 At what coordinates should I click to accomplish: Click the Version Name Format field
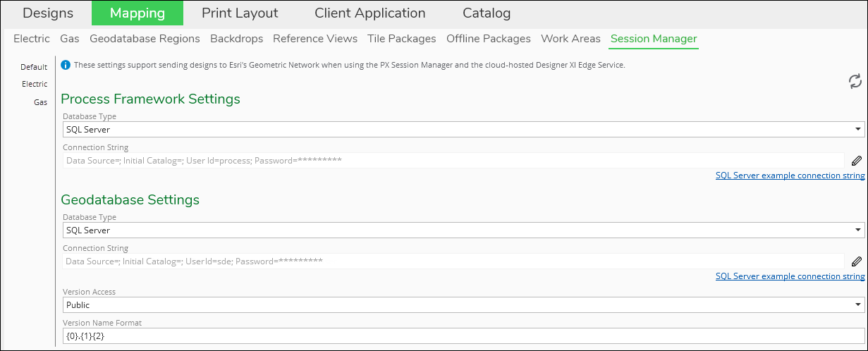click(463, 335)
